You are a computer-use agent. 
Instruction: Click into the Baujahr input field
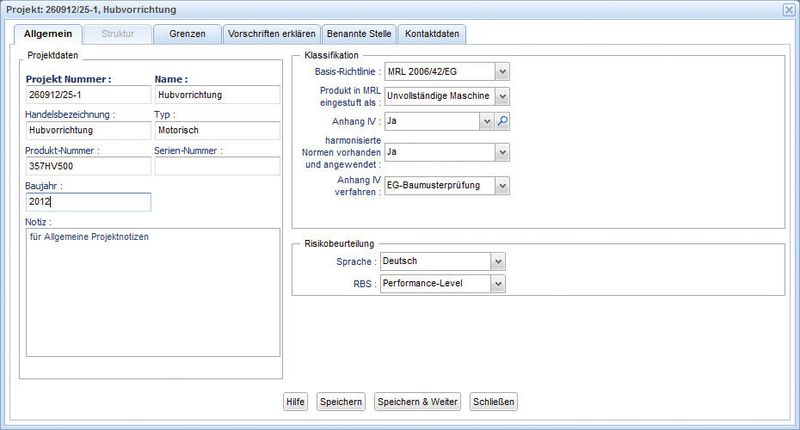coord(87,202)
